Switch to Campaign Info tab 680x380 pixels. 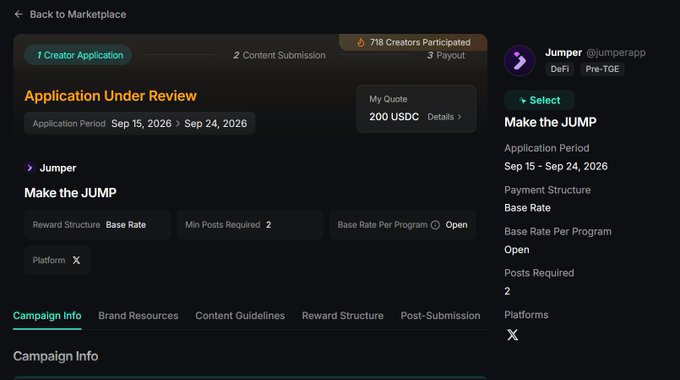47,316
